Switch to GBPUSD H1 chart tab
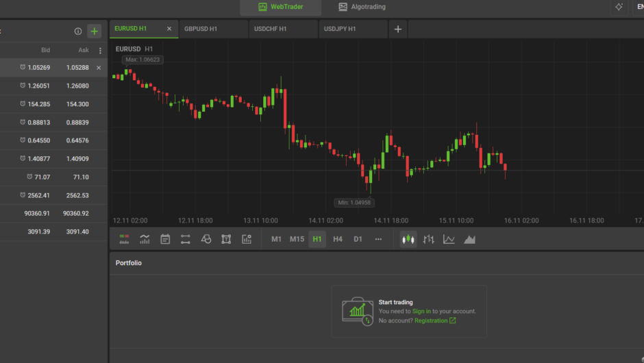 tap(213, 29)
